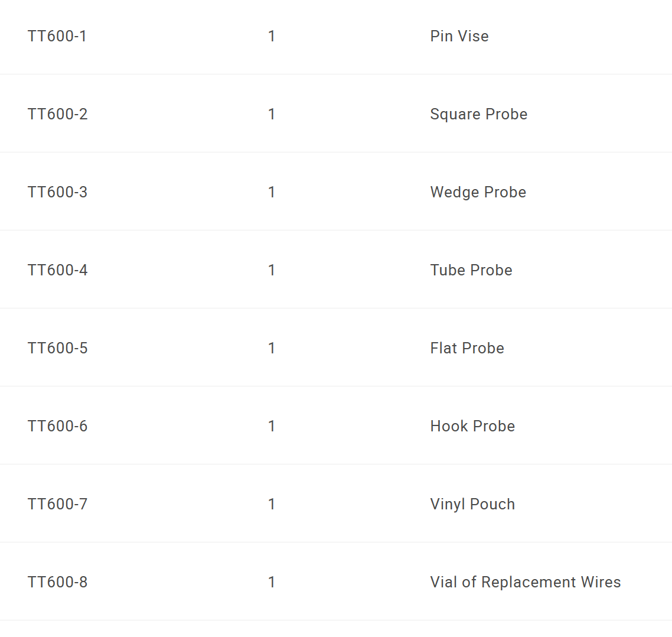
Task: Click the quantity 1 in Pin Vise row
Action: click(x=271, y=36)
